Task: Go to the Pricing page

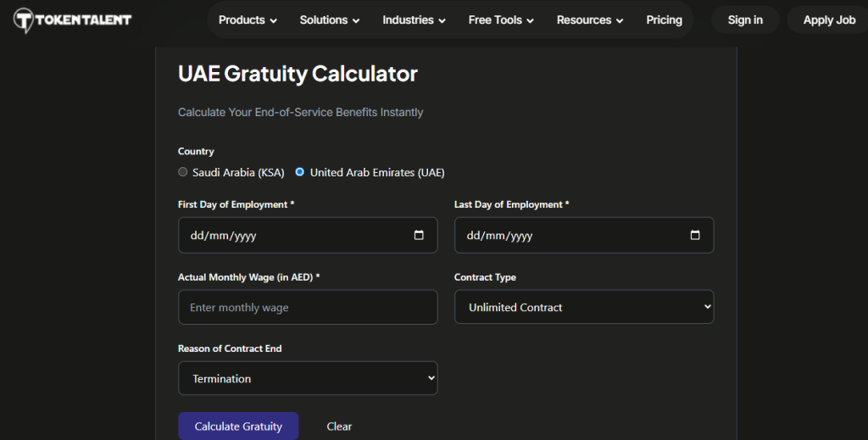Action: click(x=664, y=19)
